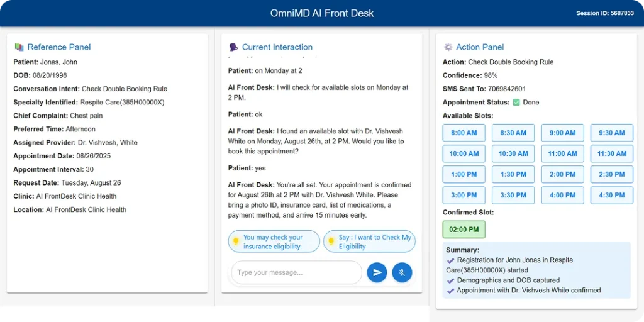The height and width of the screenshot is (322, 644).
Task: Click the Reference Panel heading
Action: [59, 47]
